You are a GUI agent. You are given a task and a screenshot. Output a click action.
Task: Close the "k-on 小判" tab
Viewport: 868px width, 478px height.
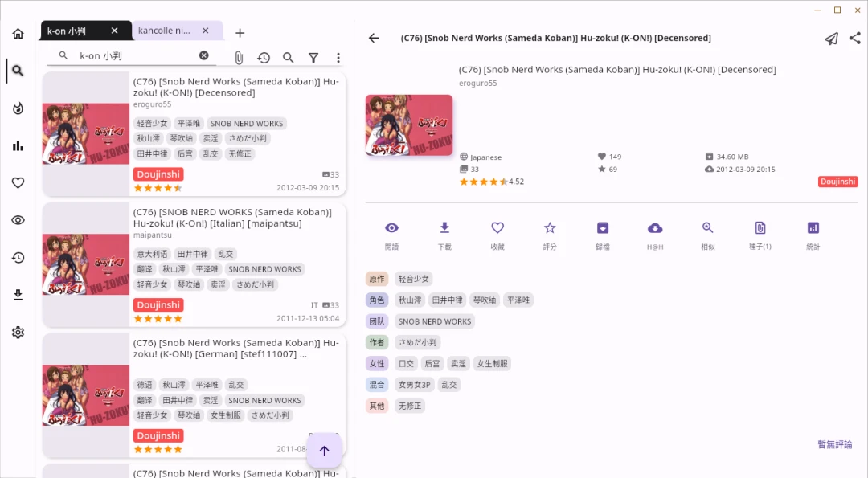click(114, 31)
